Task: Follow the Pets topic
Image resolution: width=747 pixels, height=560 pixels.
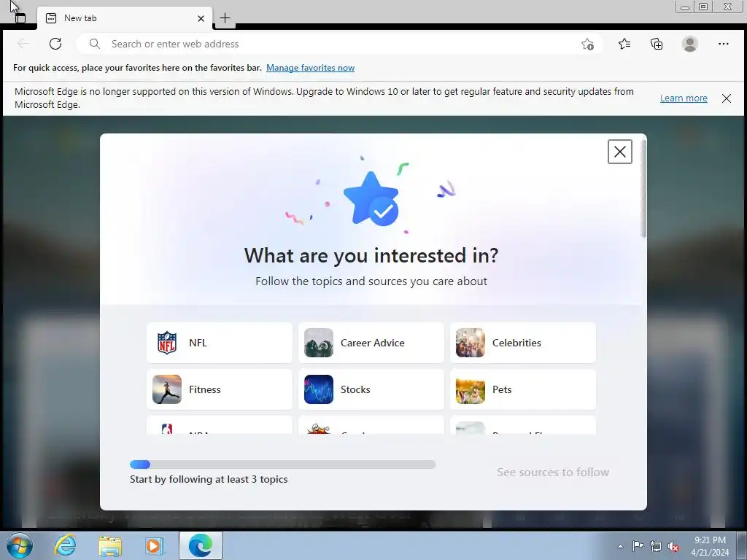Action: click(522, 389)
